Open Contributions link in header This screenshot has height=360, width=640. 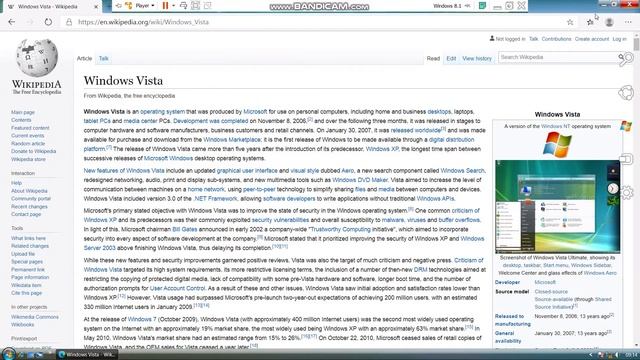click(x=556, y=39)
